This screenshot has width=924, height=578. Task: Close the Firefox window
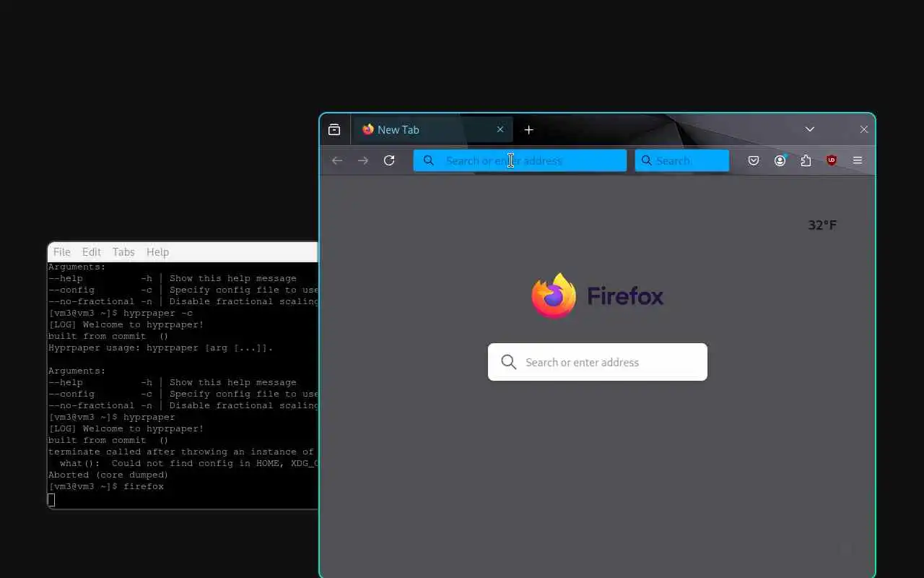point(864,130)
